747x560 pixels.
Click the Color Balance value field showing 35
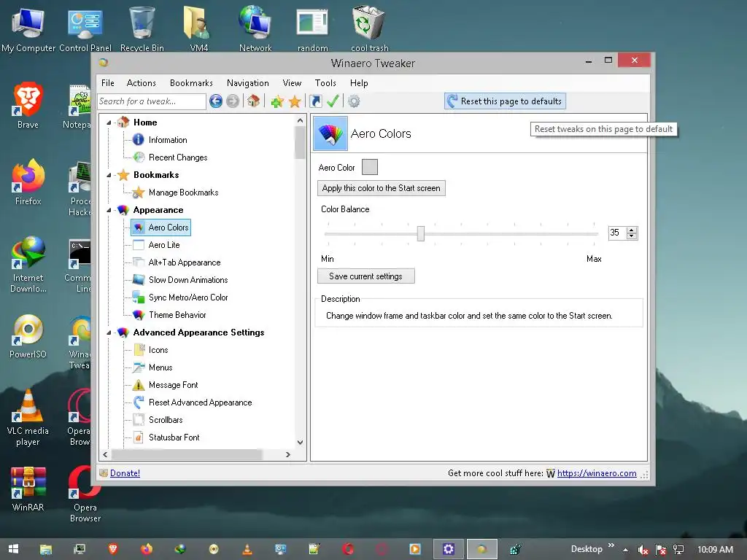pos(617,233)
